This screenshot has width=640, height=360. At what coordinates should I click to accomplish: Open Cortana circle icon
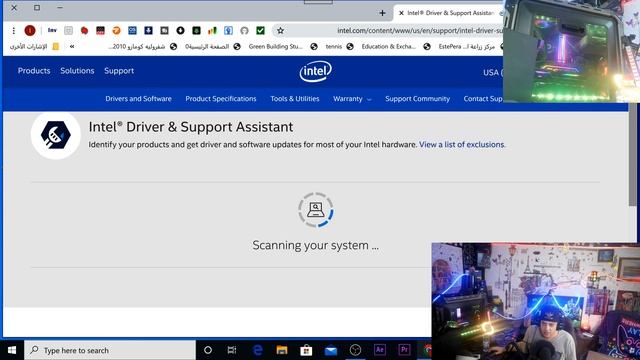tap(208, 350)
